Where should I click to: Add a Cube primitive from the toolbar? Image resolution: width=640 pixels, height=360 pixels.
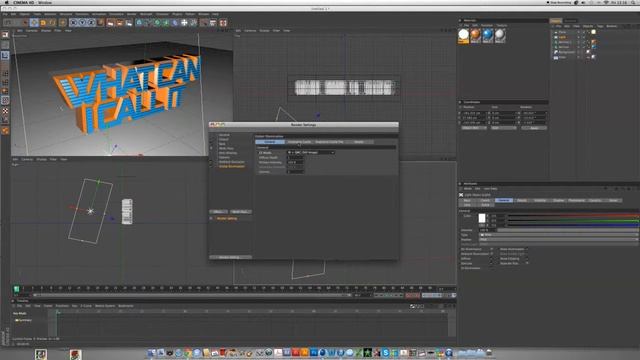click(x=139, y=23)
